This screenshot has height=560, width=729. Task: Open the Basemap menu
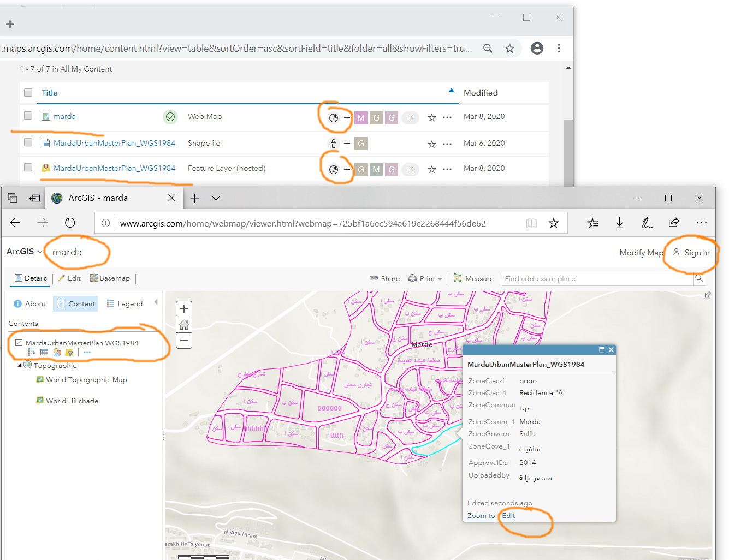coord(110,278)
